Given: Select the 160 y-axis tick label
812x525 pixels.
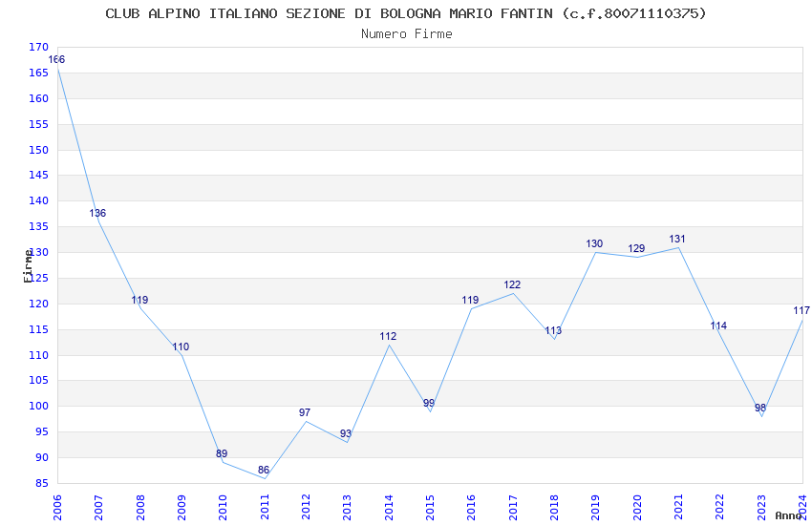Looking at the screenshot, I should pos(39,98).
